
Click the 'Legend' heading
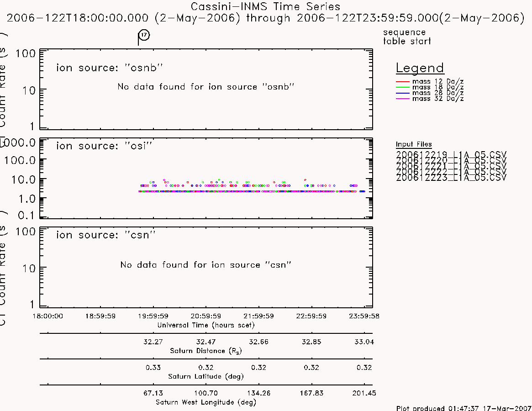(420, 68)
